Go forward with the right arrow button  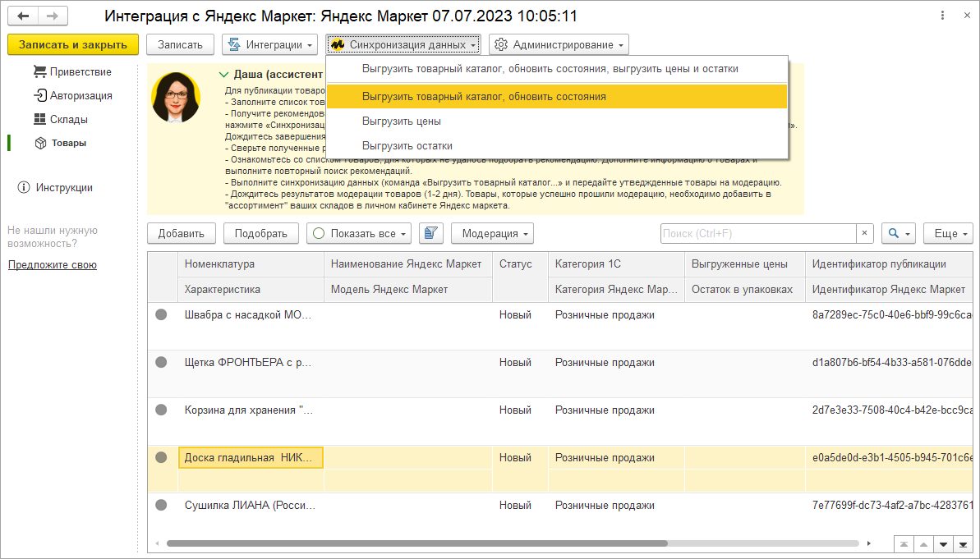tap(53, 16)
